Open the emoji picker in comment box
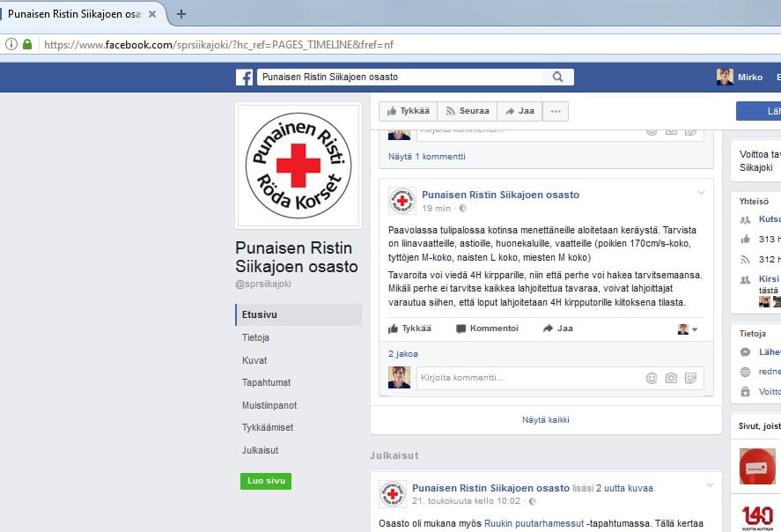 (652, 378)
